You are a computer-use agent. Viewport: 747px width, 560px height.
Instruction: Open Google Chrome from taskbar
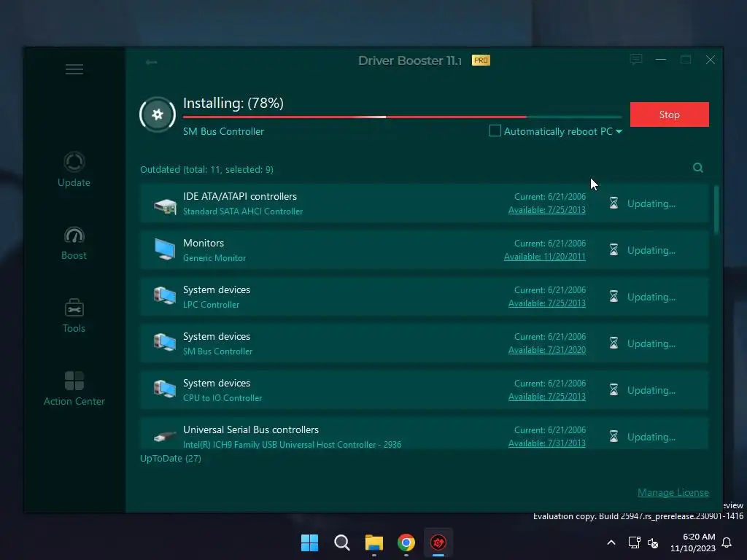pos(406,542)
